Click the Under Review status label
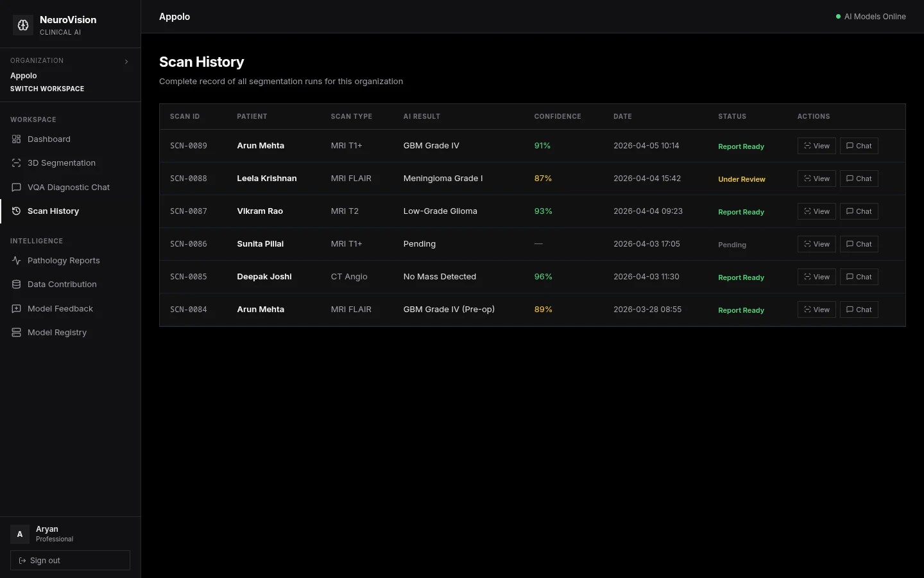The height and width of the screenshot is (578, 924). [742, 179]
